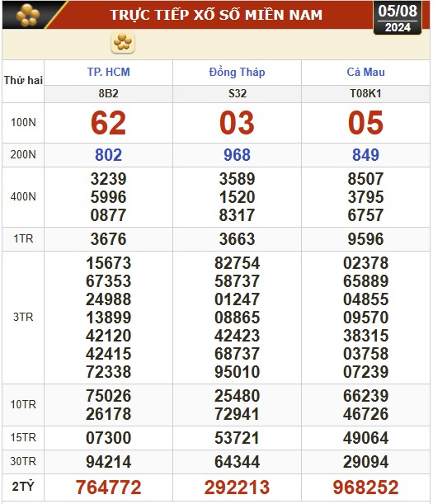The height and width of the screenshot is (504, 433).
Task: Select ticket code S32
Action: 238,93
